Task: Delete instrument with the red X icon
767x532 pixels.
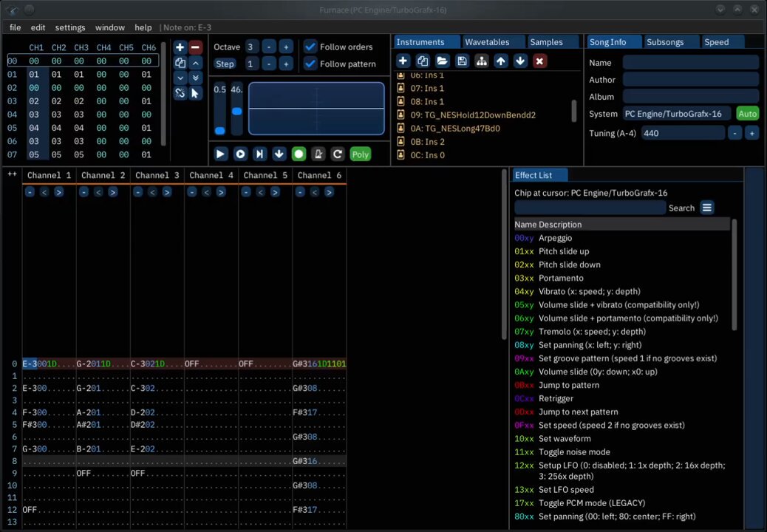Action: point(539,61)
